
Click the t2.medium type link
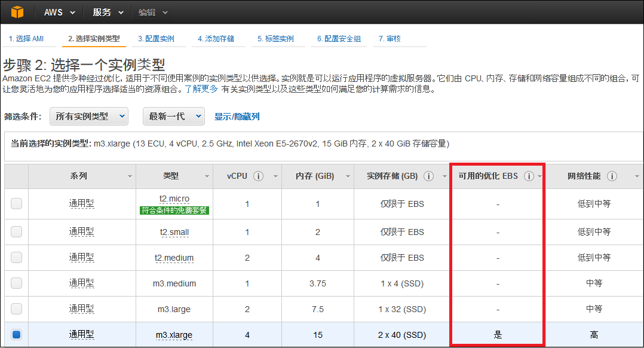click(174, 258)
